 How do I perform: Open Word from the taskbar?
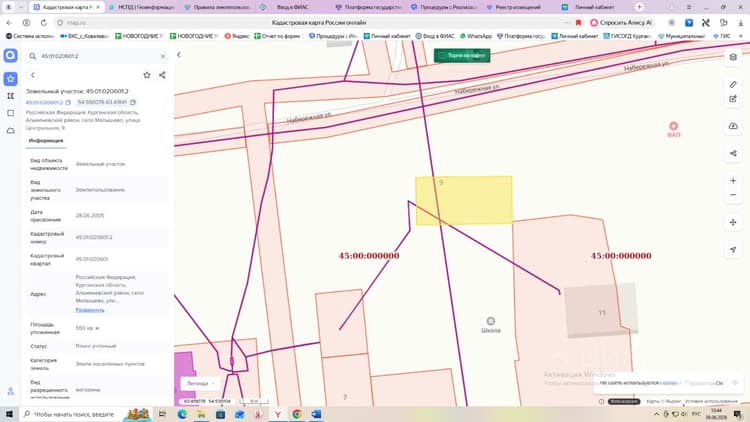coord(316,414)
